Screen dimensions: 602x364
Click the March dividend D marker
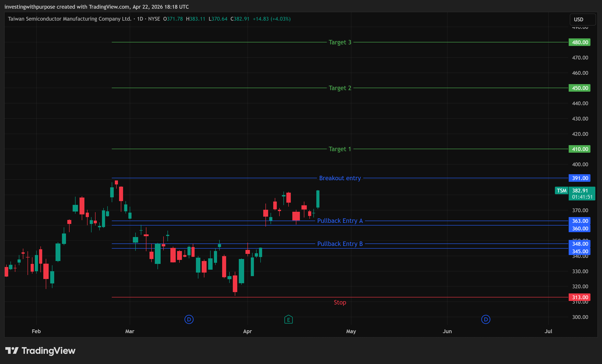click(x=189, y=319)
